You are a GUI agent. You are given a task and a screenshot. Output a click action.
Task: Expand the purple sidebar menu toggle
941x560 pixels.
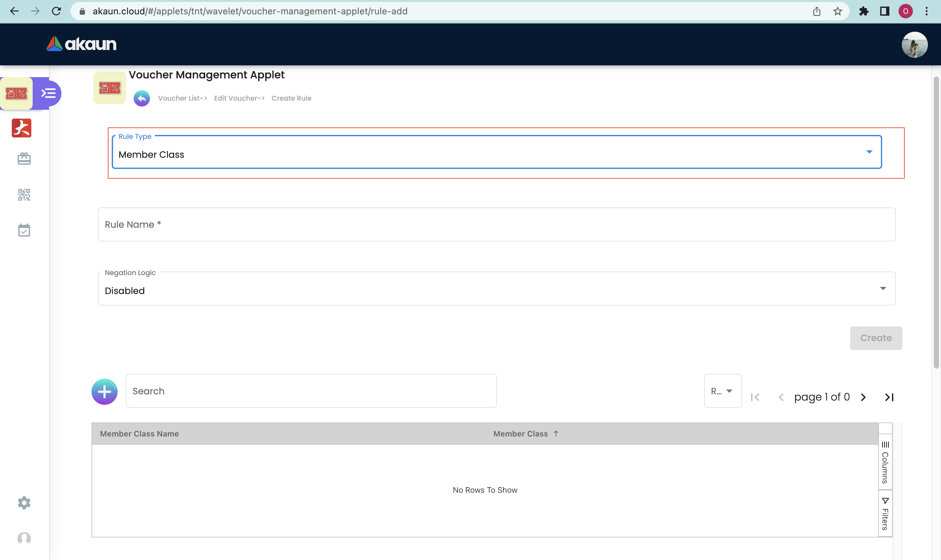[x=49, y=93]
